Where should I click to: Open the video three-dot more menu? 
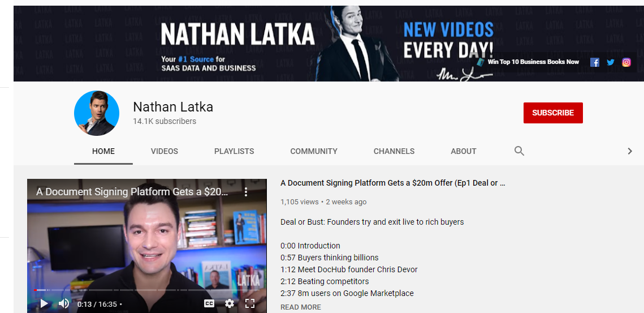[245, 192]
